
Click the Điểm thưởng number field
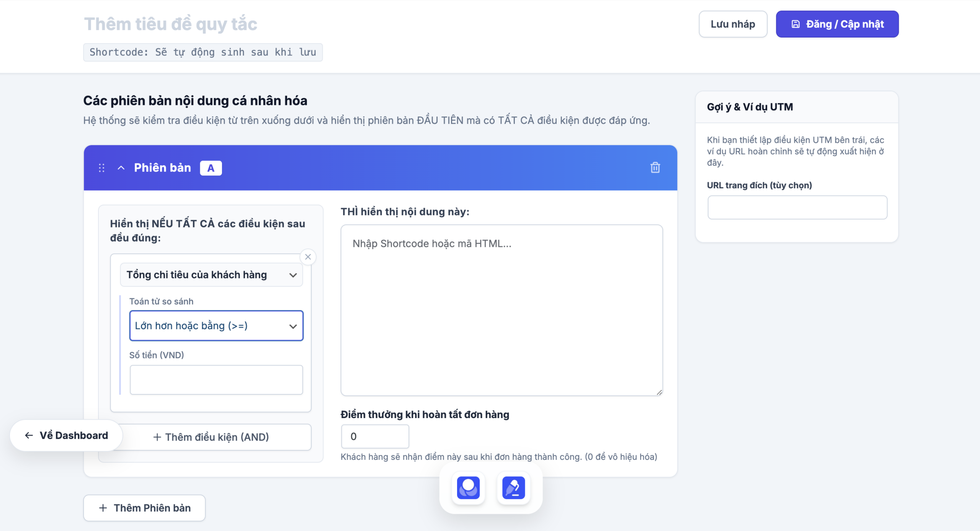(x=375, y=436)
